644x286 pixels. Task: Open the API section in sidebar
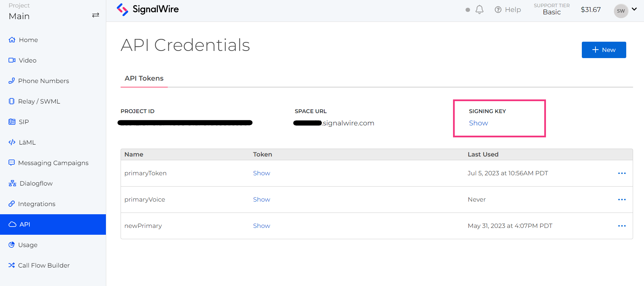25,224
